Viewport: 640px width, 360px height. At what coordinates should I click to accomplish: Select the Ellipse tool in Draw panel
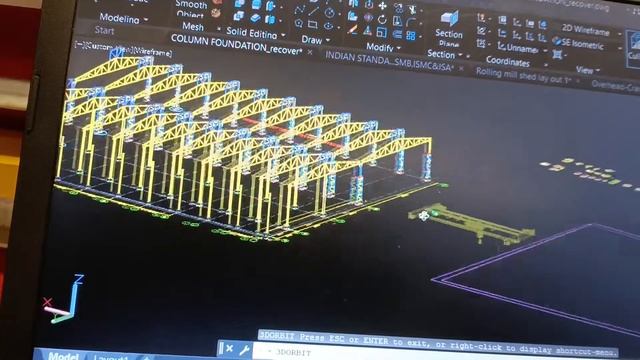[x=329, y=26]
